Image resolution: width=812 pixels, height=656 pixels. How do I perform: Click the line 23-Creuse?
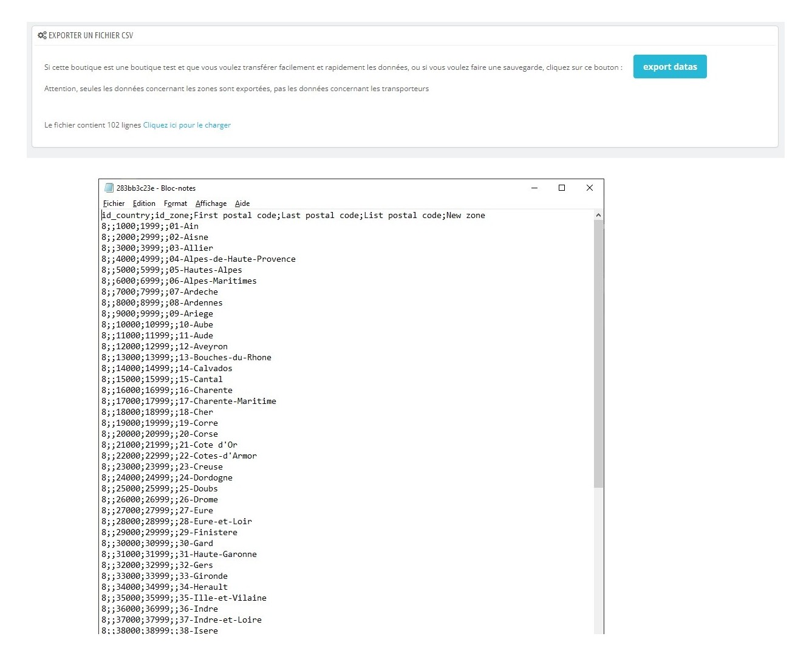pyautogui.click(x=162, y=467)
